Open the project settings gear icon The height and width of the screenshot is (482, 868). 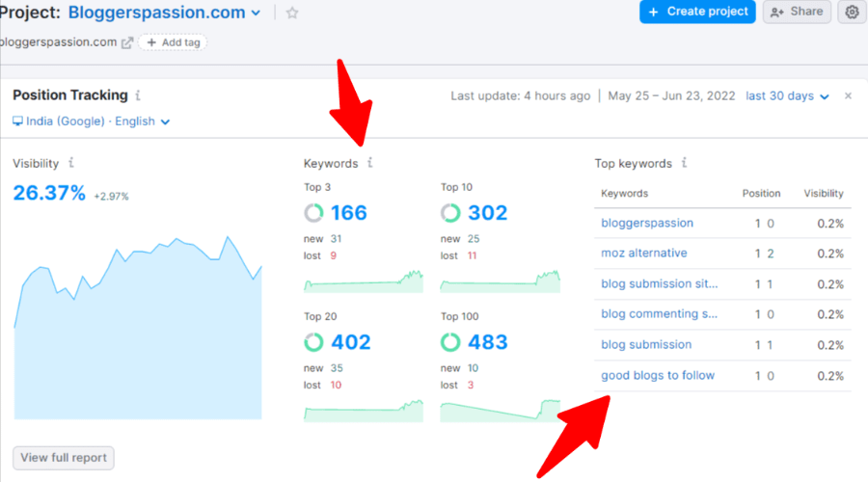(x=852, y=12)
